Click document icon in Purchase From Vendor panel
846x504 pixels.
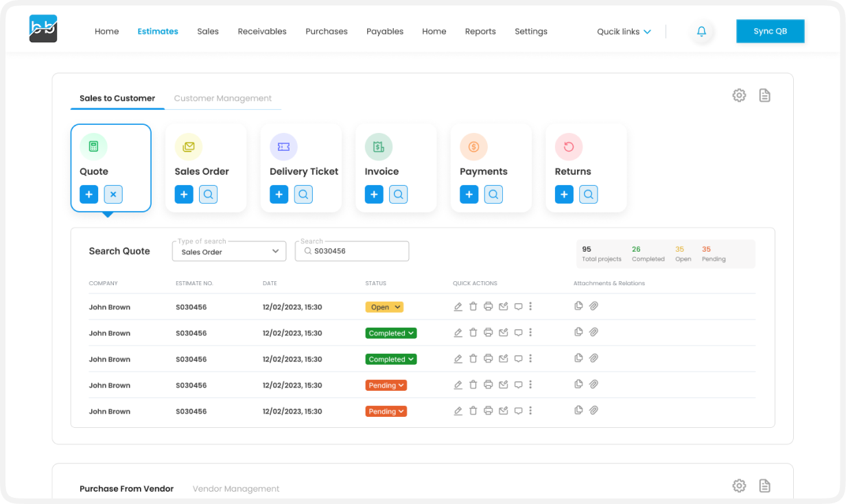764,486
